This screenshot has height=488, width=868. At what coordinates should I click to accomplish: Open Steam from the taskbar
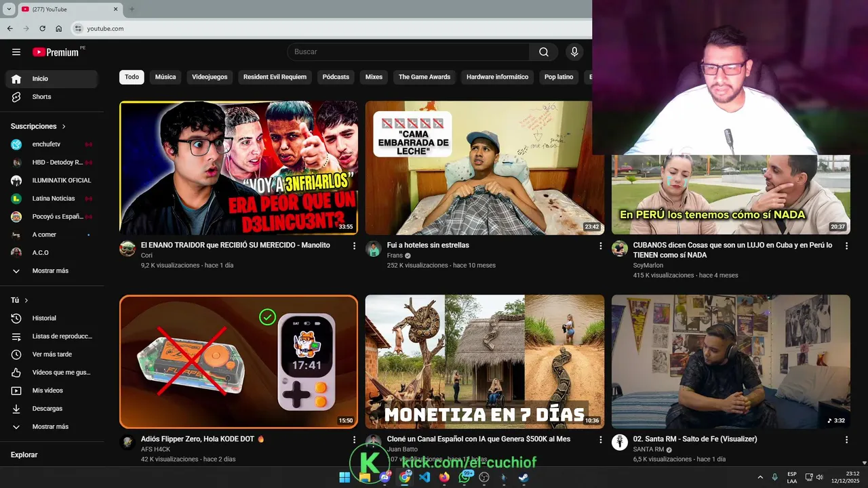coord(524,477)
